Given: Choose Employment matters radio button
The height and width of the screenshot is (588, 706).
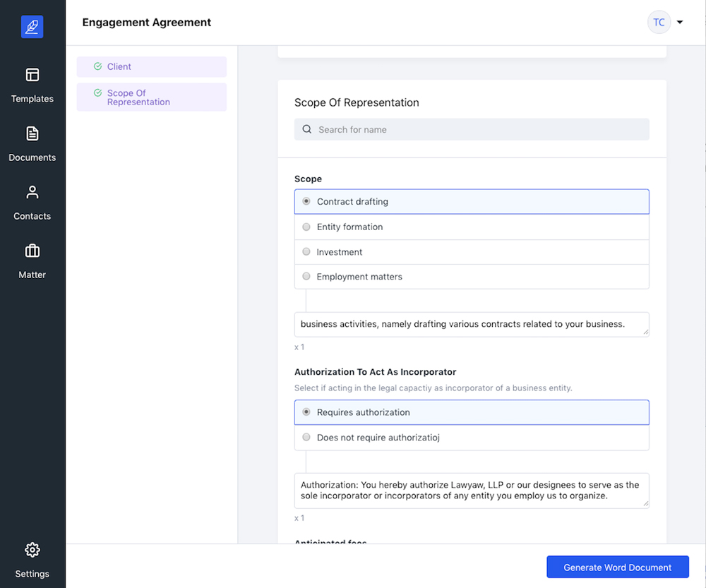Looking at the screenshot, I should [x=306, y=277].
